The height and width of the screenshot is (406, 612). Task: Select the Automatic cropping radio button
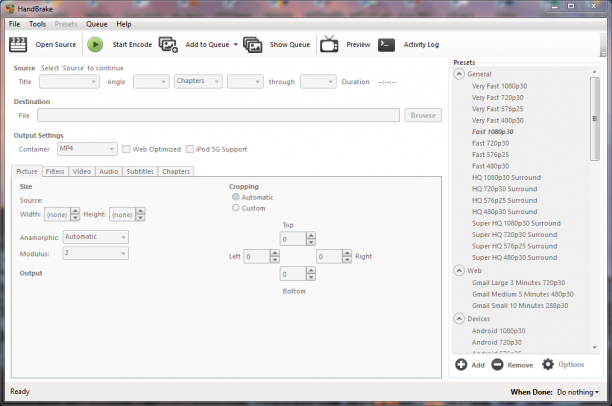click(x=236, y=197)
